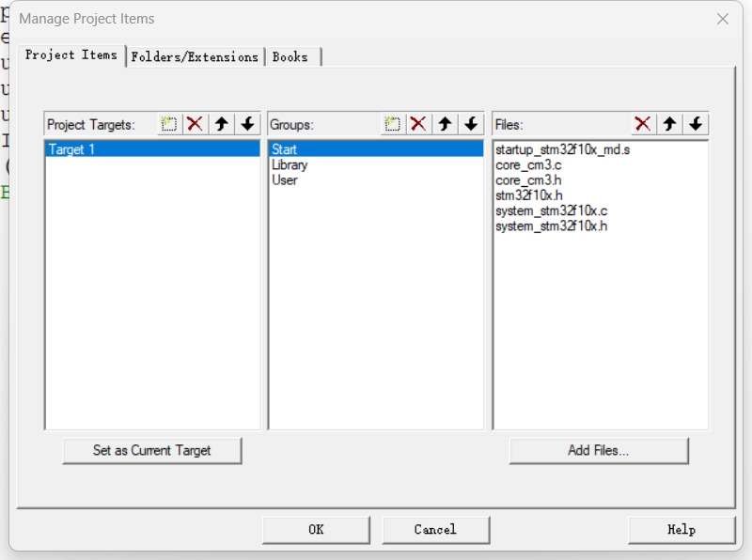
Task: Close the Manage Project Items dialog
Action: point(723,19)
